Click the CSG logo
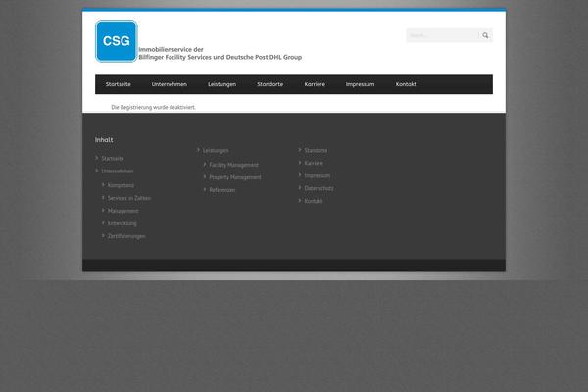588x392 pixels. pyautogui.click(x=117, y=41)
